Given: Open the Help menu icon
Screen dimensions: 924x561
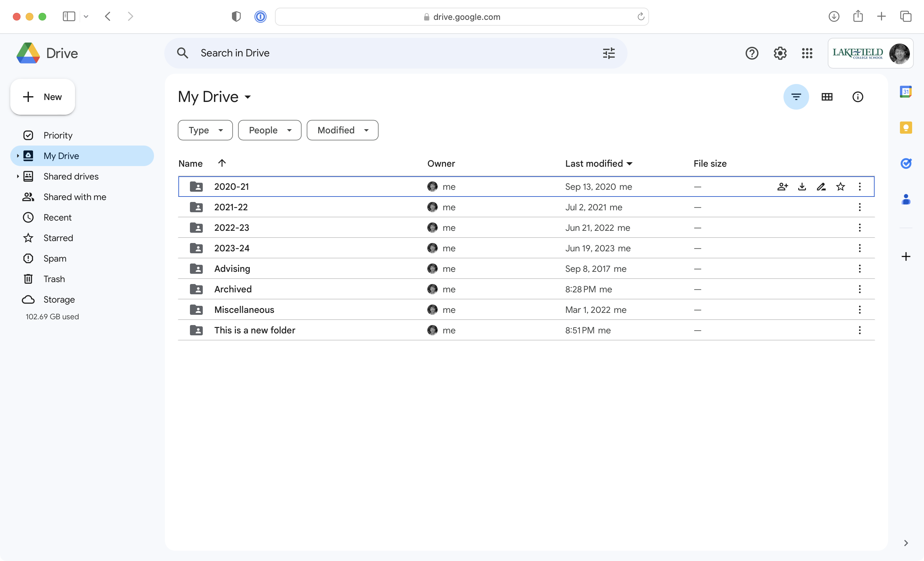Looking at the screenshot, I should point(752,53).
